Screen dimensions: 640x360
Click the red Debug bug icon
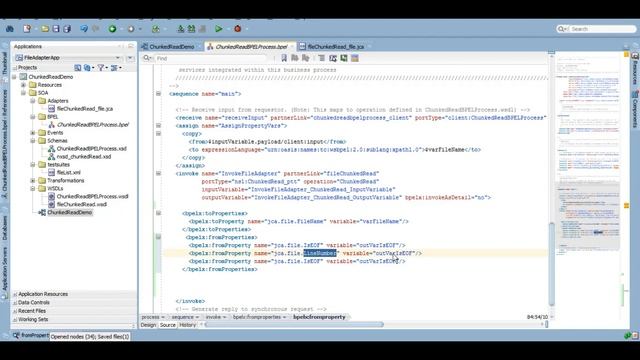pyautogui.click(x=238, y=29)
